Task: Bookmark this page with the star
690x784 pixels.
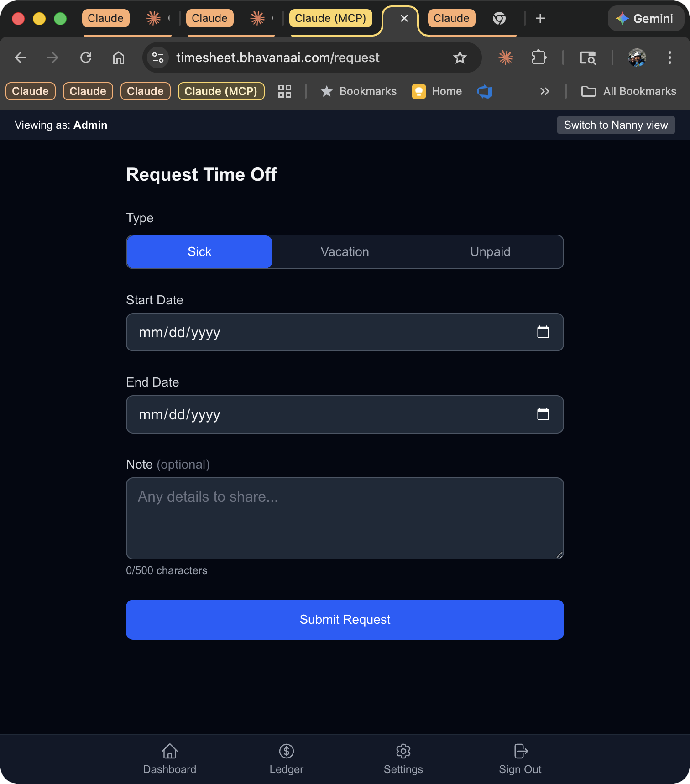Action: pyautogui.click(x=460, y=57)
